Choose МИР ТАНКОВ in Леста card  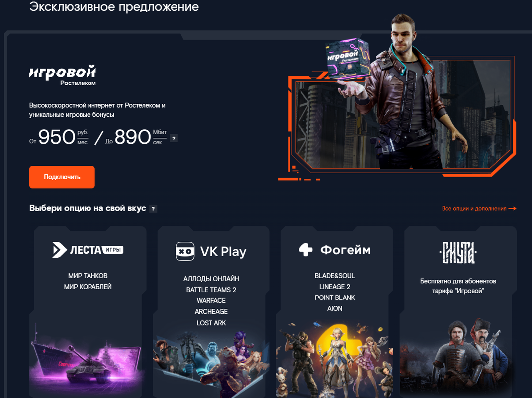coord(88,276)
